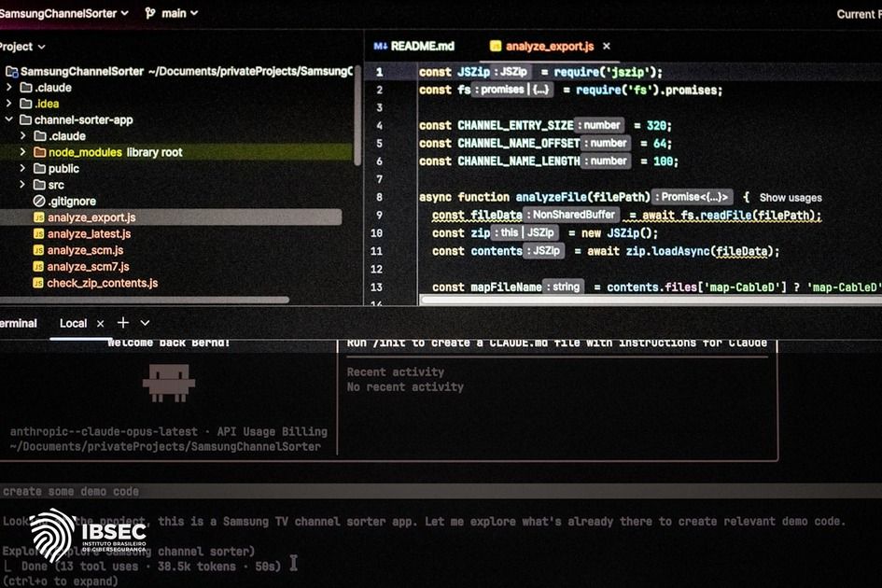Click the value 100 on line 6

click(663, 161)
